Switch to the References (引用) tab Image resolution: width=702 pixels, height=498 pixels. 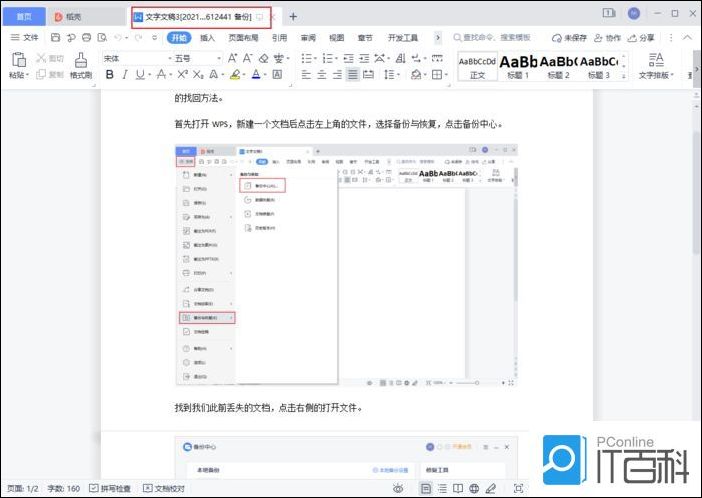coord(279,38)
